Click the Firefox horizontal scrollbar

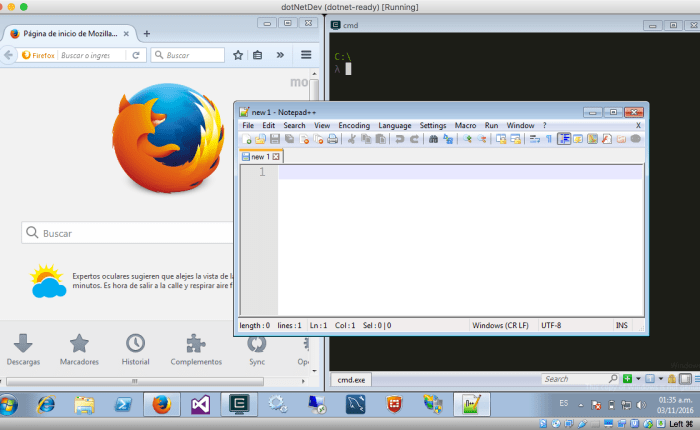coord(135,381)
